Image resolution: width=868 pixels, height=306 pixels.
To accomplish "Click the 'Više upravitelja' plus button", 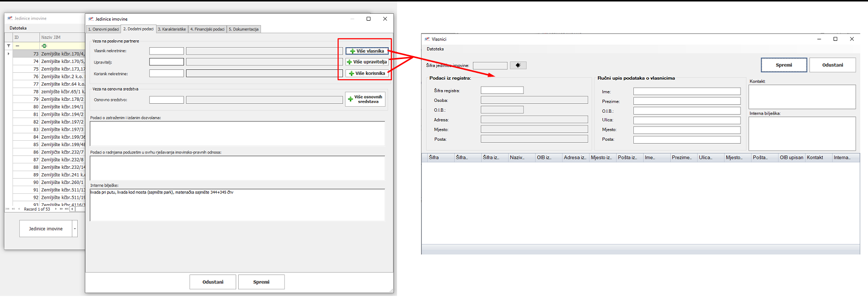I will pos(367,62).
